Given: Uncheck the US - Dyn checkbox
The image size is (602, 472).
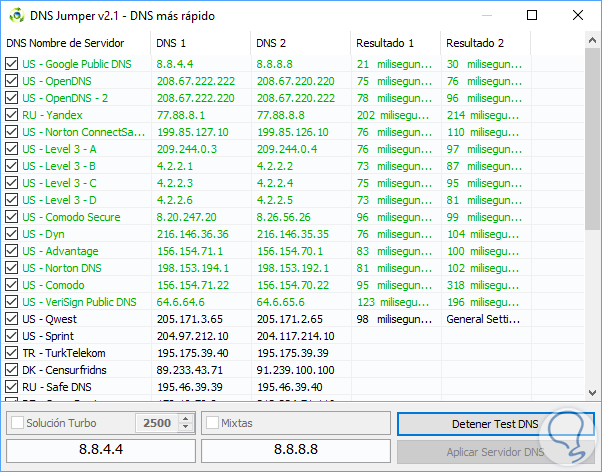Looking at the screenshot, I should click(x=12, y=234).
